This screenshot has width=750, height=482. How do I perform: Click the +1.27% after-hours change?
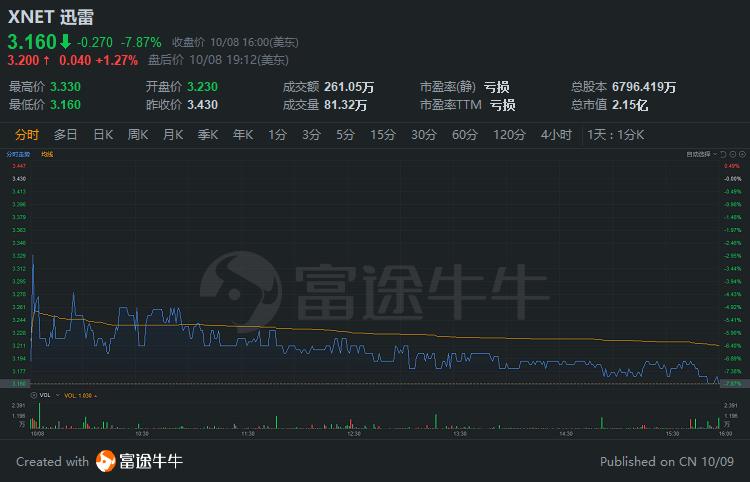pos(117,60)
